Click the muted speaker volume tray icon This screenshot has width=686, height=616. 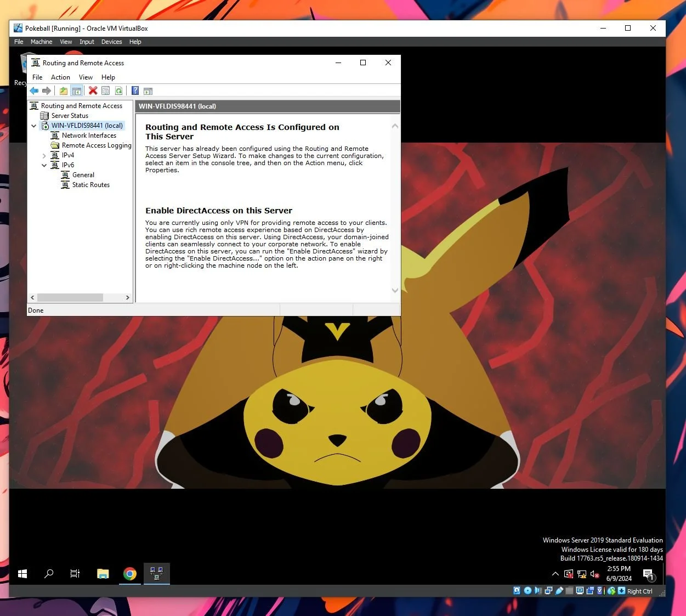(x=594, y=574)
